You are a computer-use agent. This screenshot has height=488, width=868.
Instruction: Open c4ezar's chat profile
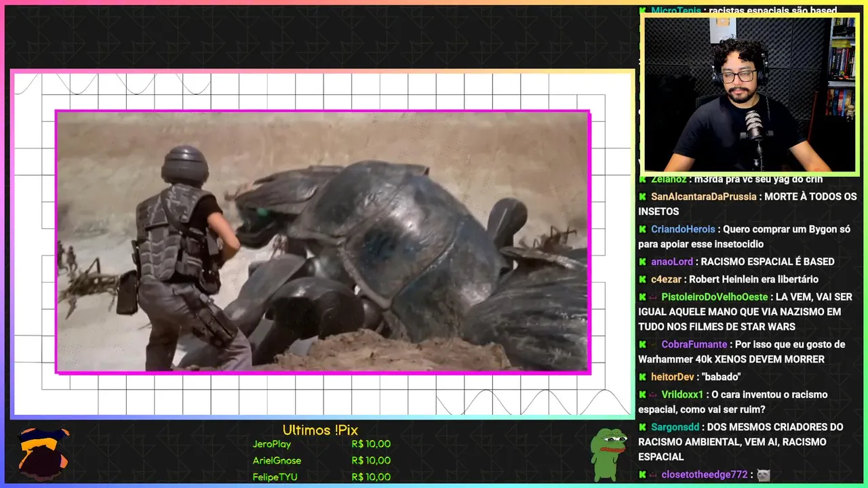(x=667, y=279)
